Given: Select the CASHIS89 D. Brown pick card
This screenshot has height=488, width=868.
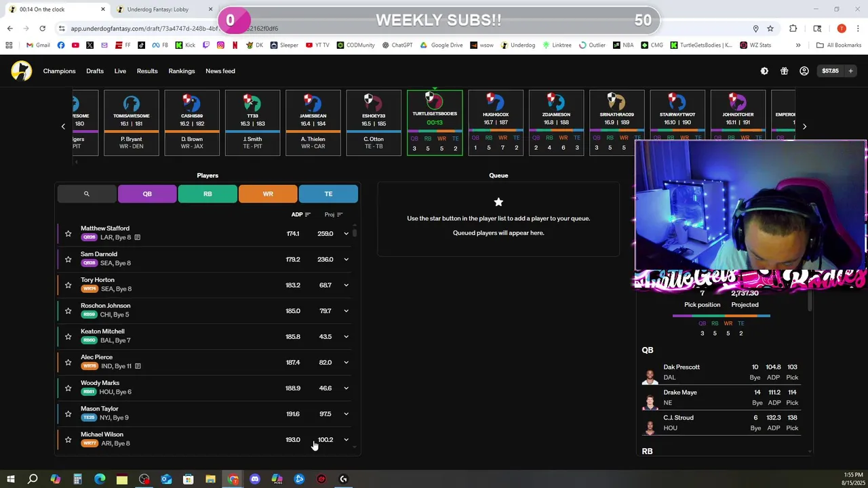Looking at the screenshot, I should coord(192,123).
